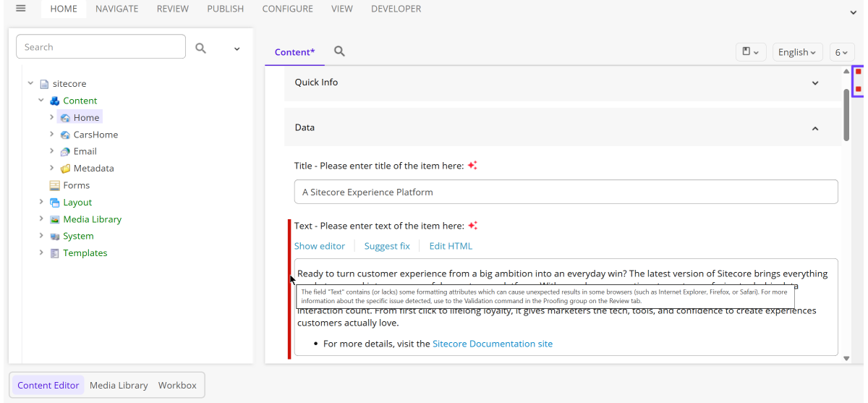
Task: Open the Workbox bottom button
Action: click(177, 386)
